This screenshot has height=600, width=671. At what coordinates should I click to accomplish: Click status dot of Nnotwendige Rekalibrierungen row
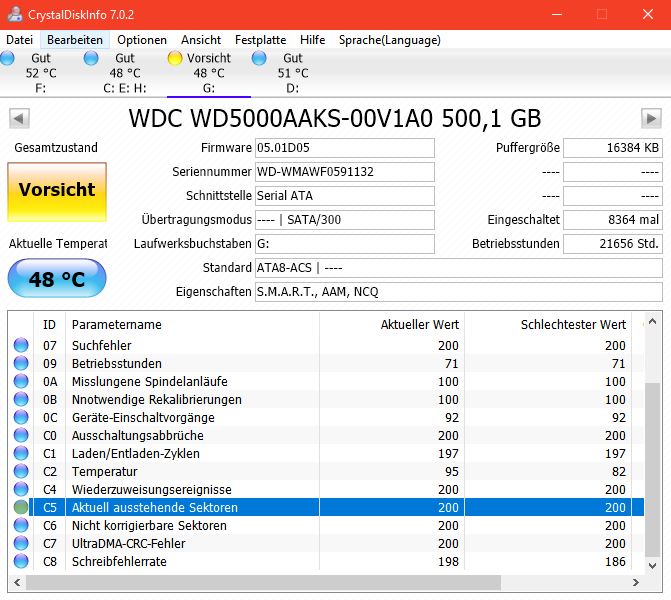click(21, 399)
